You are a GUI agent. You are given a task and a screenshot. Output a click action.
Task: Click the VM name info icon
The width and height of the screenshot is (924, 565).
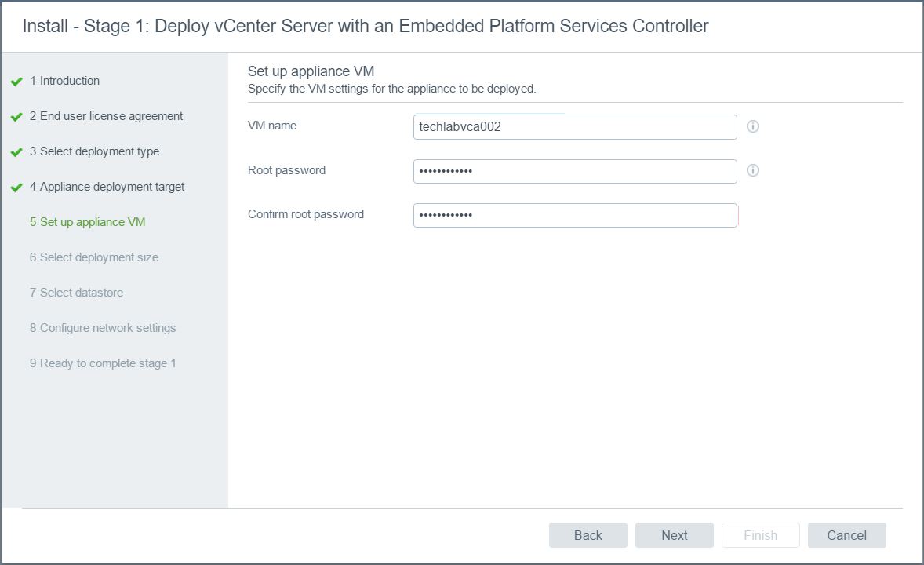tap(752, 126)
